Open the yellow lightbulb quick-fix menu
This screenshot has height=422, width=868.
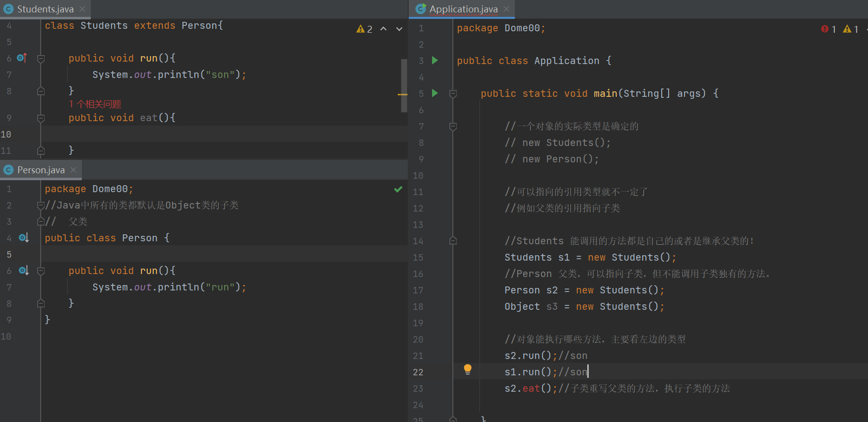(x=467, y=369)
